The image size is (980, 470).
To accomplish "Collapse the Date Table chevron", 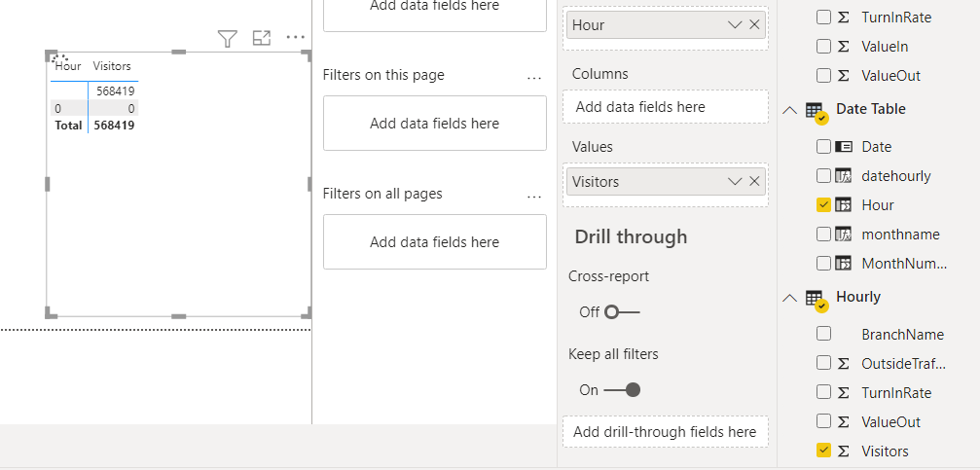I will pyautogui.click(x=790, y=110).
